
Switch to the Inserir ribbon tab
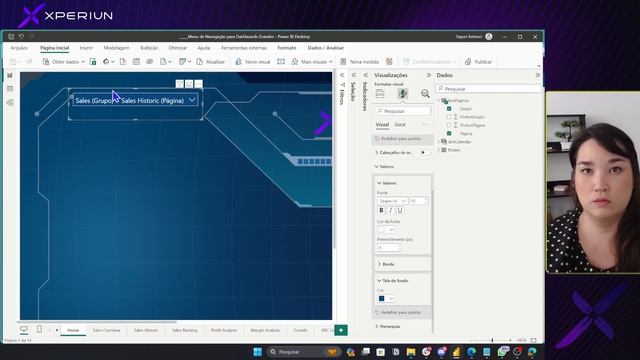(x=86, y=48)
